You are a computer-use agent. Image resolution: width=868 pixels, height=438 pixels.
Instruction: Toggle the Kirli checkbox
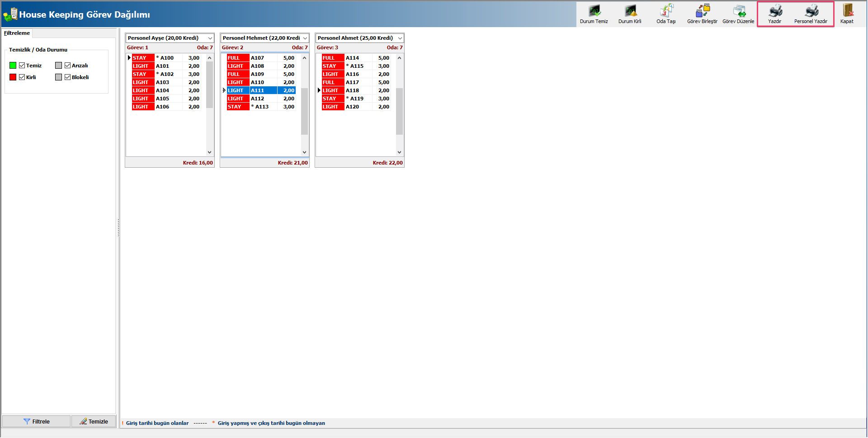(22, 77)
